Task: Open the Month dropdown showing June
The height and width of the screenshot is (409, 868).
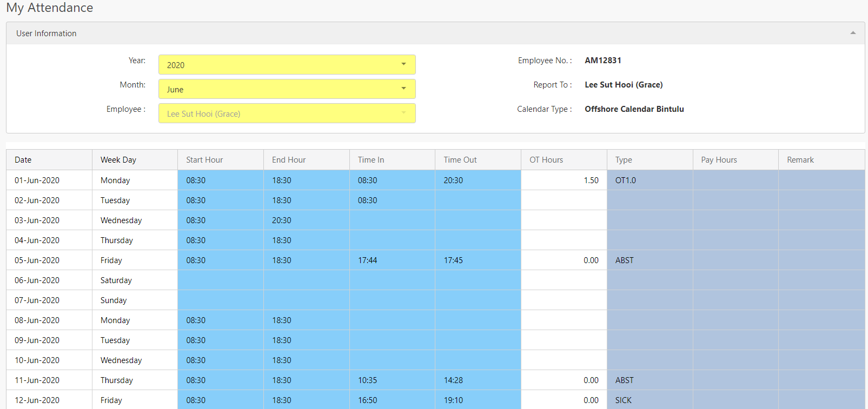Action: click(x=287, y=89)
